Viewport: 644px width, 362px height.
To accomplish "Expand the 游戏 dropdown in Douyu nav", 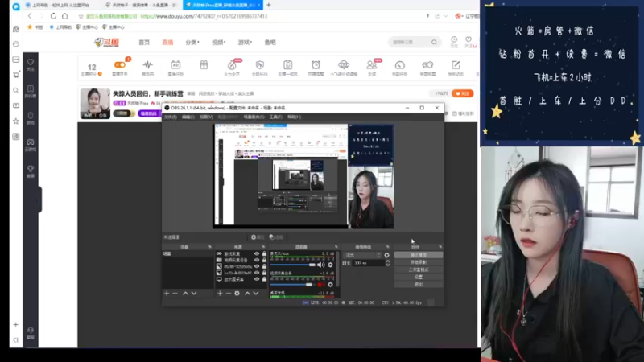I will [x=245, y=43].
